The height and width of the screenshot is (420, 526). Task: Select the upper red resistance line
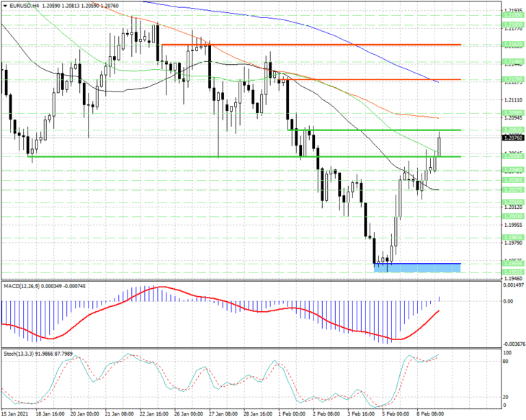click(311, 44)
